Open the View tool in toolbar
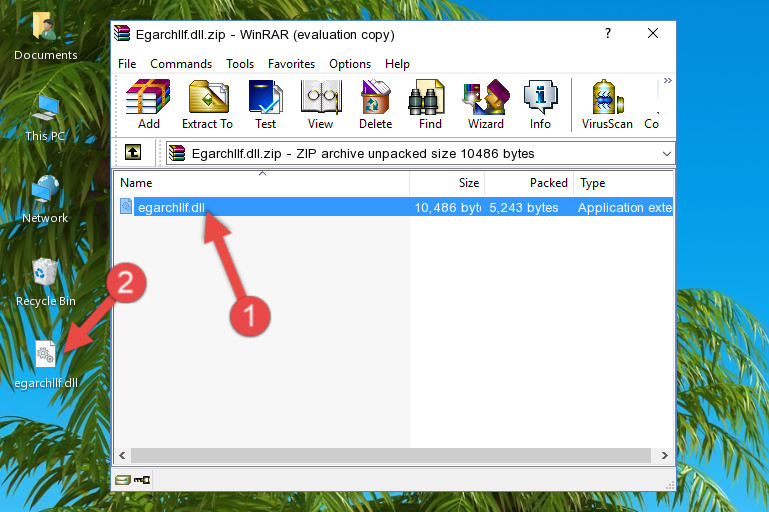This screenshot has height=512, width=769. (321, 104)
